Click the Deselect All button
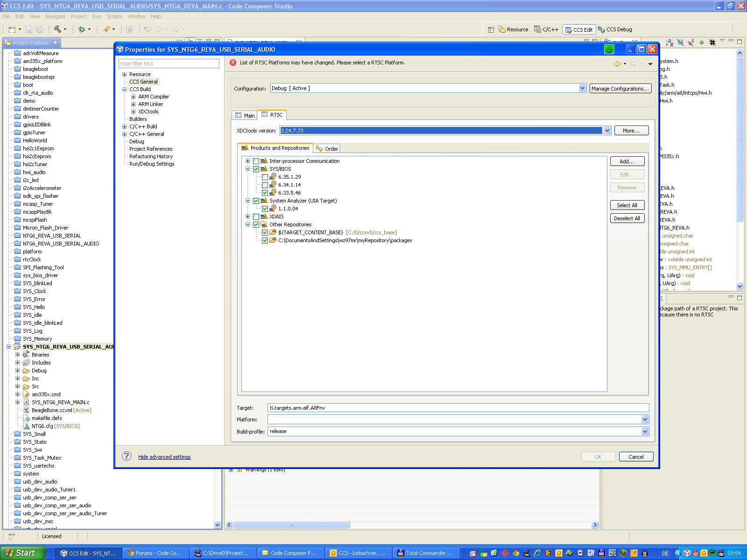Screen dimensions: 747x560 tap(627, 218)
